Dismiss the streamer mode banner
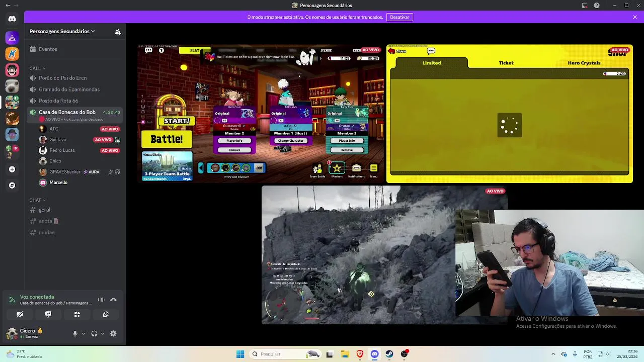Viewport: 644px width, 362px height. click(635, 17)
